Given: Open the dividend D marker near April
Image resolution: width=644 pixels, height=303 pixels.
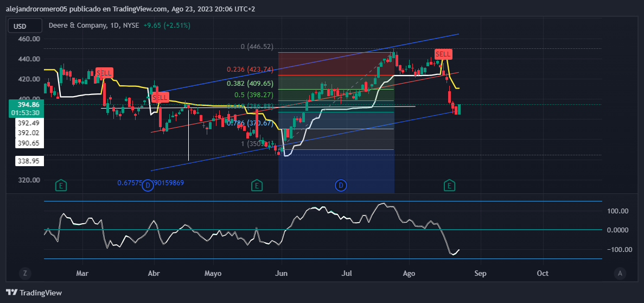Looking at the screenshot, I should [x=148, y=186].
